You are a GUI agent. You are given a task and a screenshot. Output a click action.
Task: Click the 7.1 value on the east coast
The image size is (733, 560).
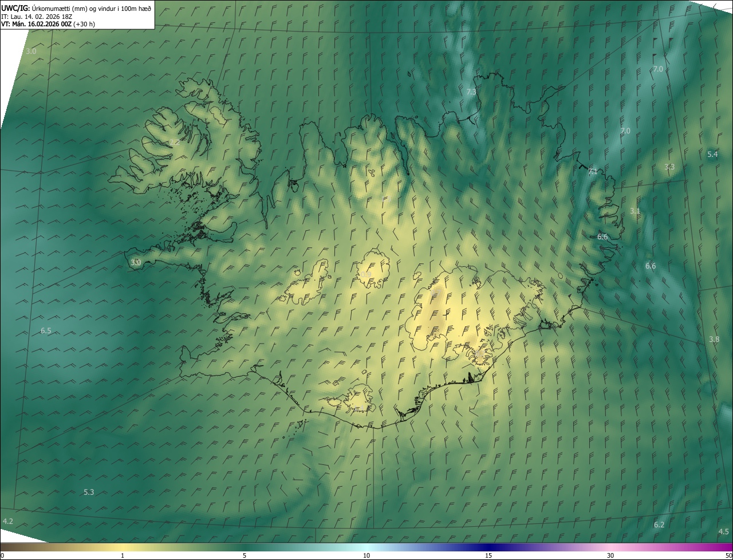[x=593, y=171]
